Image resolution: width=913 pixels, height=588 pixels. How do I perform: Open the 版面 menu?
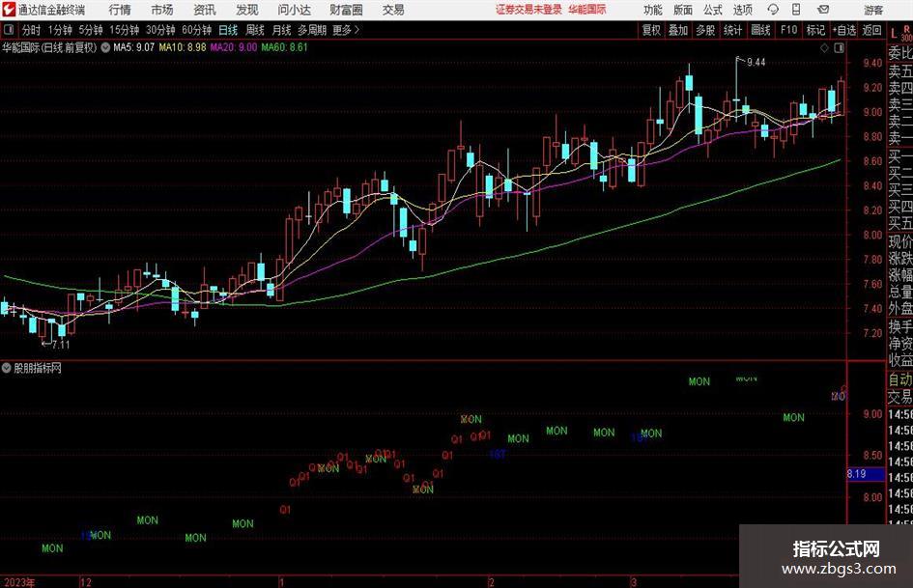coord(682,10)
